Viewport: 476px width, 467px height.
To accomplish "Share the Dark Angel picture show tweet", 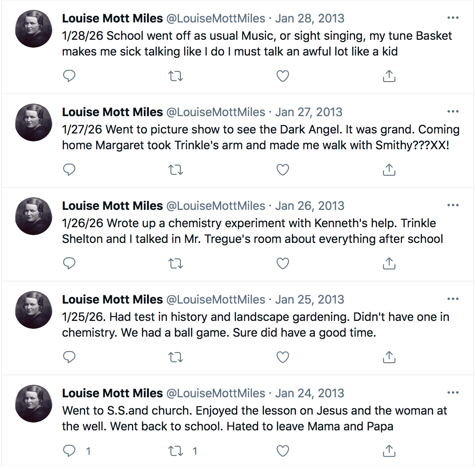I will click(x=389, y=169).
